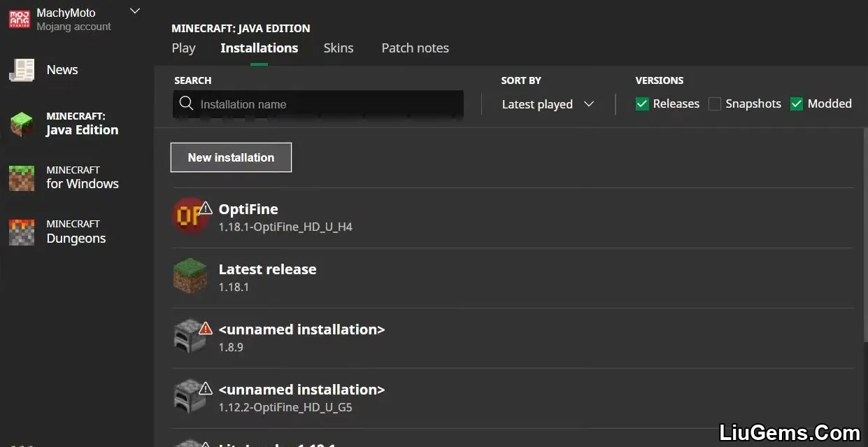Switch to the Skins tab

(x=339, y=48)
